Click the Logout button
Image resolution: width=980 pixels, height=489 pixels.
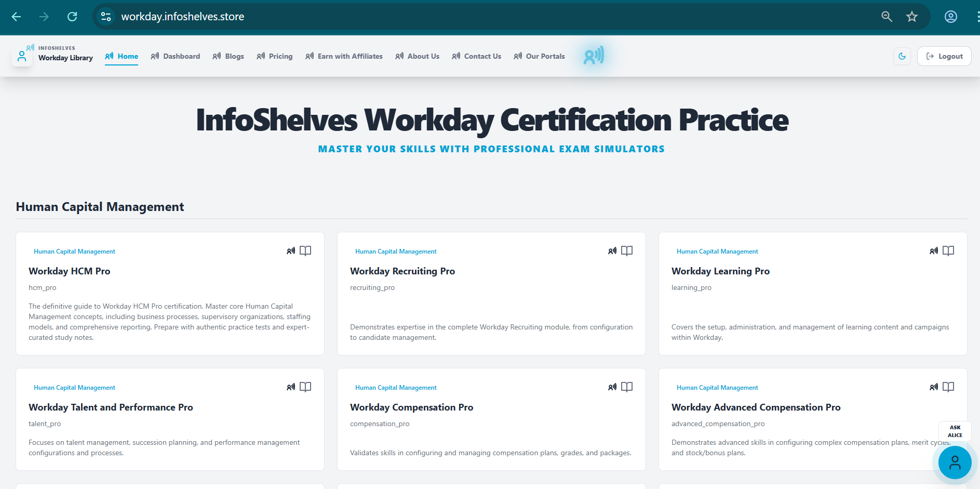[944, 56]
